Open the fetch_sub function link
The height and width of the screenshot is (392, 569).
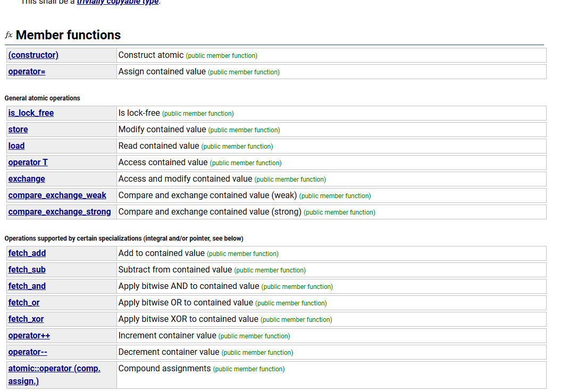27,270
